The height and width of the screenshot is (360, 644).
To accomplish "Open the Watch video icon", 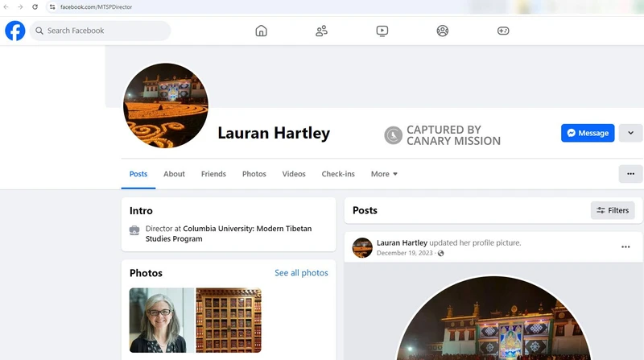I will [382, 31].
